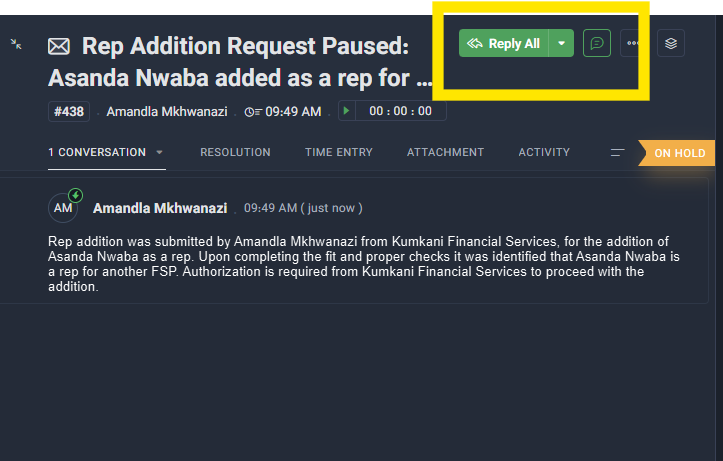The image size is (723, 461).
Task: Expand the Reply All dropdown arrow
Action: point(561,43)
